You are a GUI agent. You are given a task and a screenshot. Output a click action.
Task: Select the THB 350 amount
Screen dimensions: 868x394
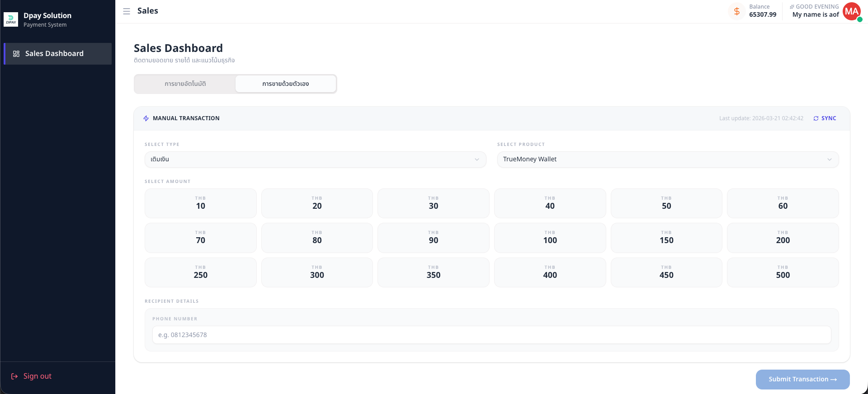[x=434, y=272]
